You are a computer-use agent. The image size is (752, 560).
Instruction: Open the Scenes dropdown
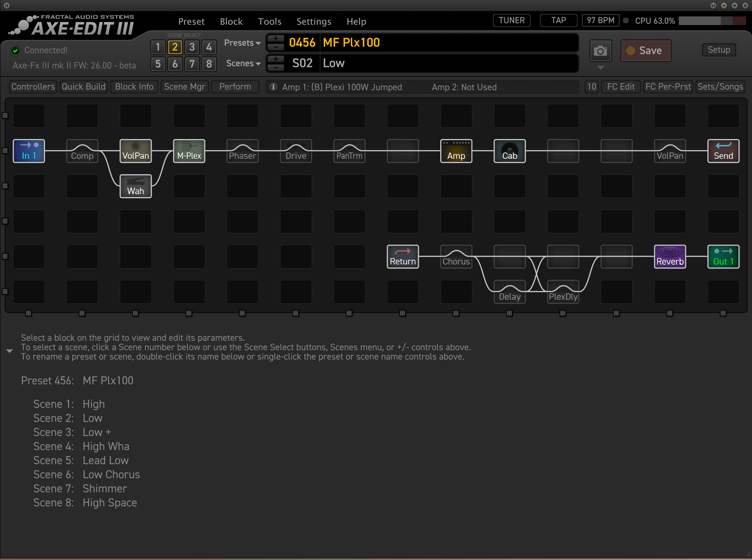pyautogui.click(x=243, y=63)
